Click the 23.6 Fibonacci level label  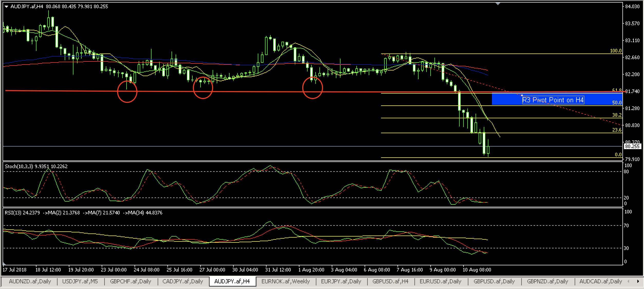click(x=617, y=130)
